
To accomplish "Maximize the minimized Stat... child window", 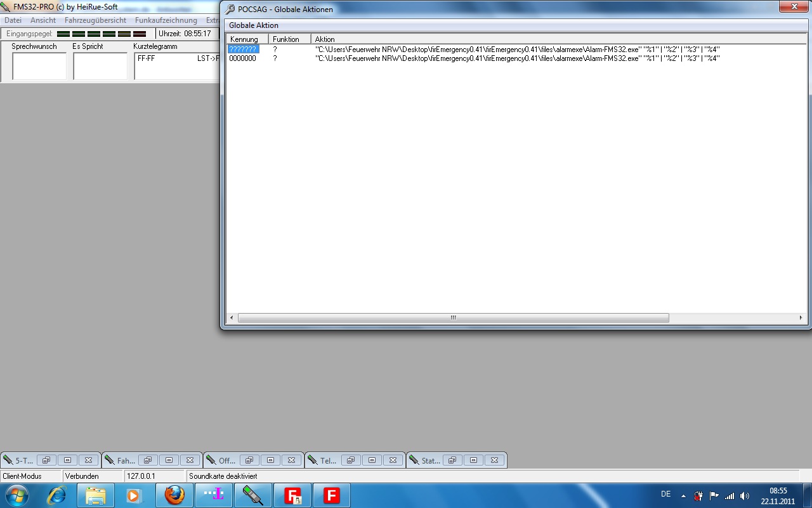I will (x=473, y=460).
